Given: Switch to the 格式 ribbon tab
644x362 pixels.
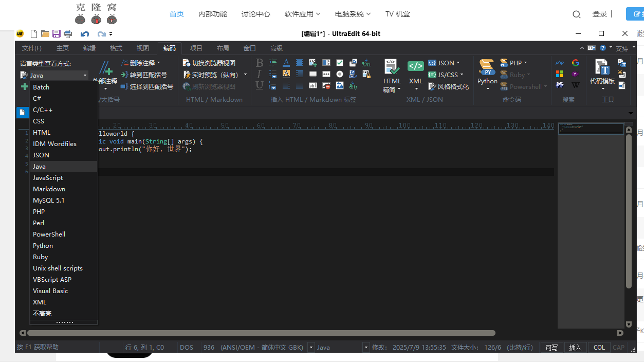Looking at the screenshot, I should [116, 48].
